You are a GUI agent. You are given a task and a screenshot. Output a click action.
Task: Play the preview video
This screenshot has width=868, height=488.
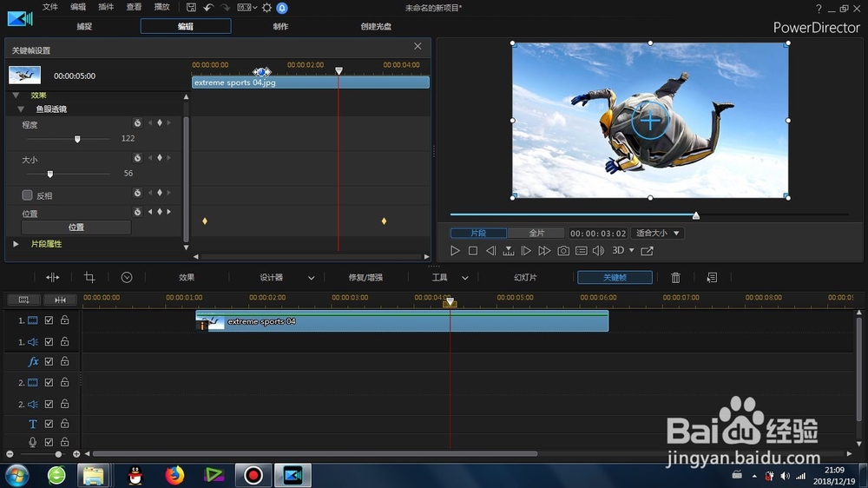click(x=455, y=251)
